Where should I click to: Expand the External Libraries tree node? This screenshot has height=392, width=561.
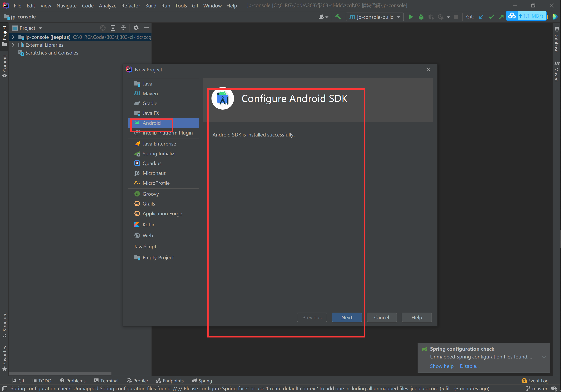point(13,45)
